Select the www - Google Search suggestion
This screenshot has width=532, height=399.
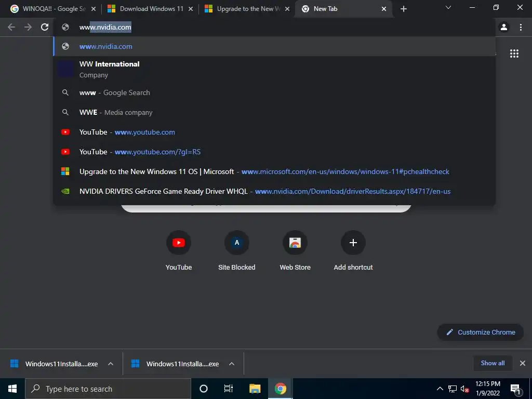[x=274, y=92]
